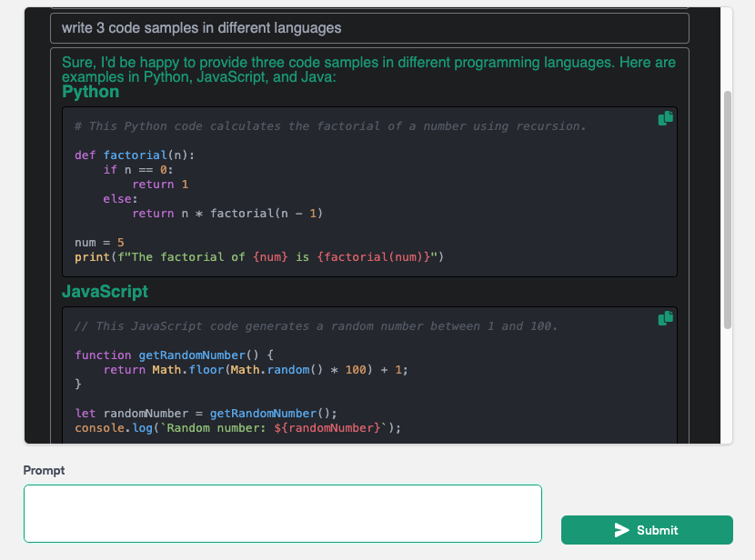
Task: Click the 'num = 5' code line
Action: 99,243
